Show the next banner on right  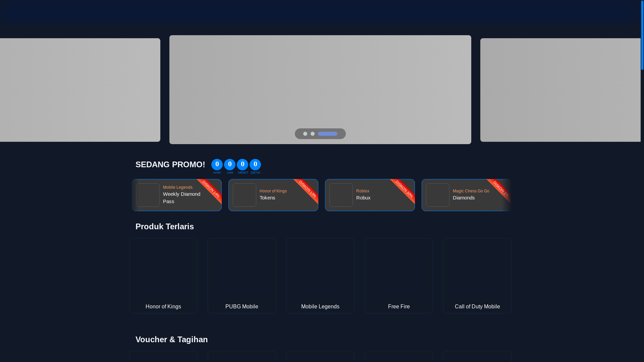[x=560, y=90]
